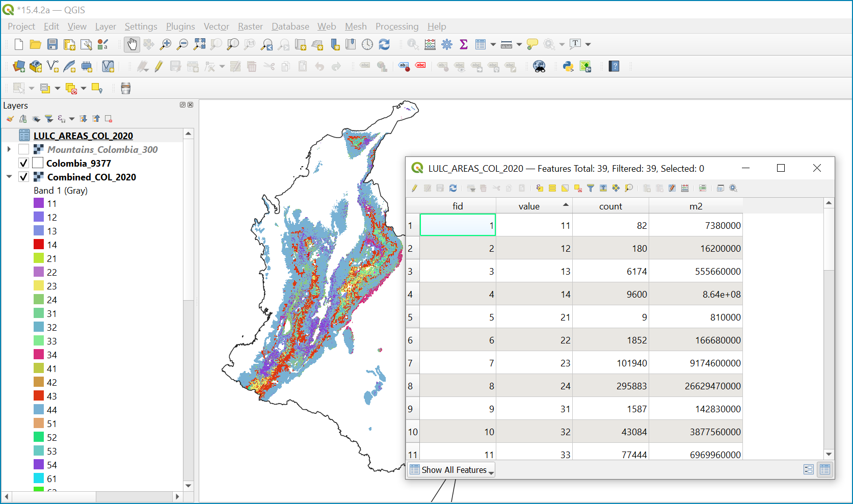This screenshot has width=853, height=504.
Task: Click the Zoom Out magnifier
Action: click(x=182, y=44)
